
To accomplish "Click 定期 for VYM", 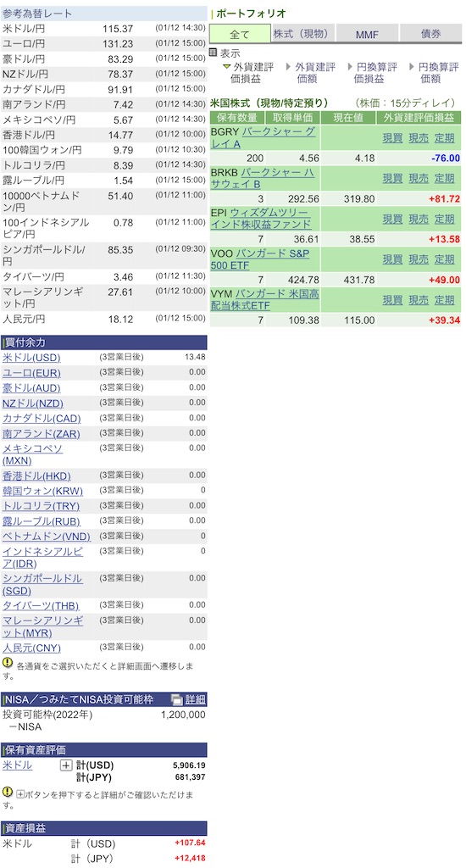I will [x=444, y=300].
